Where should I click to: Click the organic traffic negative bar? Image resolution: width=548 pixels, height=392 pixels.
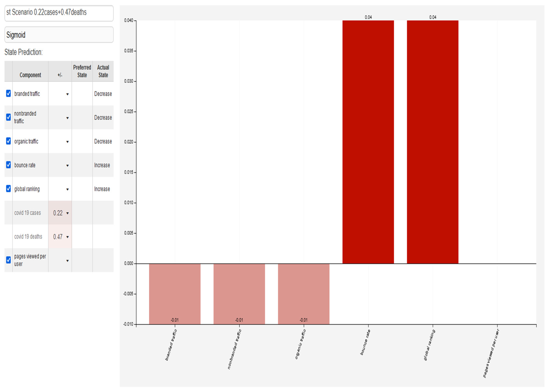click(303, 294)
